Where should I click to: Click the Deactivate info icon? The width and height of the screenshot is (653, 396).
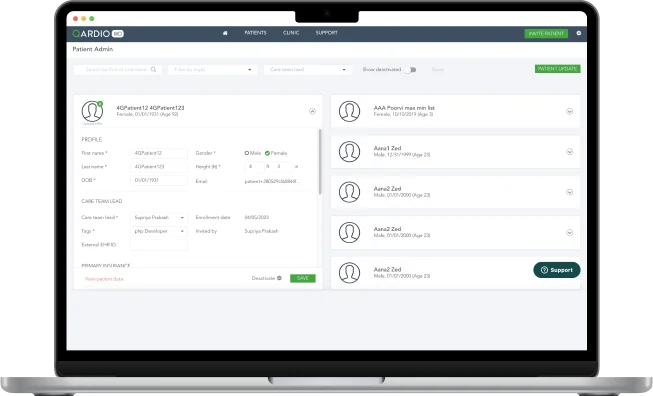click(279, 278)
